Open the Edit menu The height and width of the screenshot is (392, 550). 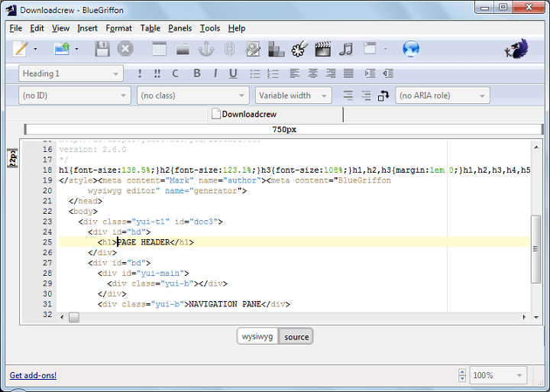click(x=37, y=28)
